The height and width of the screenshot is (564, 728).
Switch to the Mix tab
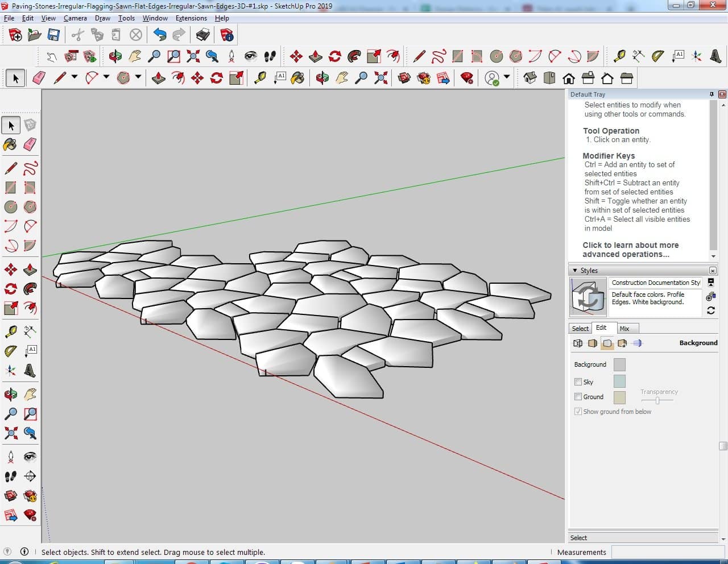(624, 329)
